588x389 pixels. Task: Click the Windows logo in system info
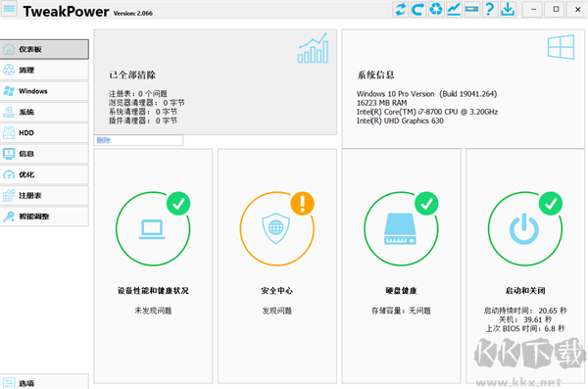tap(561, 47)
